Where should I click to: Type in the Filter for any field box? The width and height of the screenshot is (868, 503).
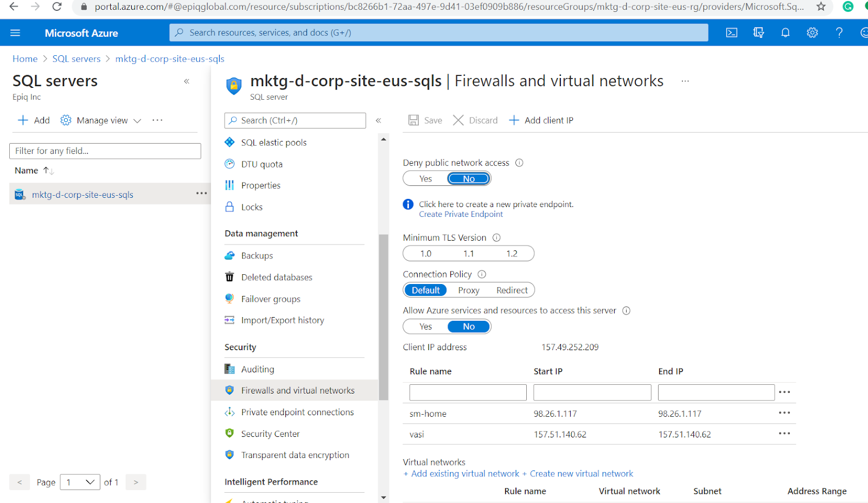pyautogui.click(x=105, y=151)
